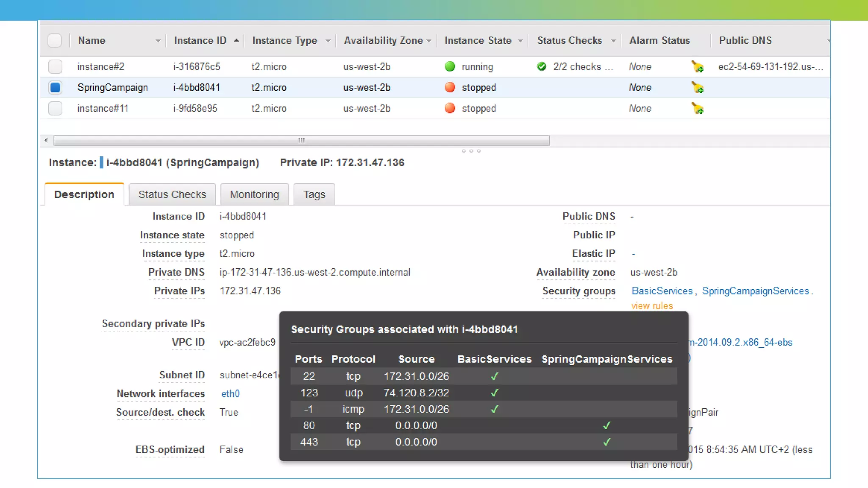The height and width of the screenshot is (488, 868).
Task: Click alarm bell icon for instance#11
Action: (x=697, y=108)
